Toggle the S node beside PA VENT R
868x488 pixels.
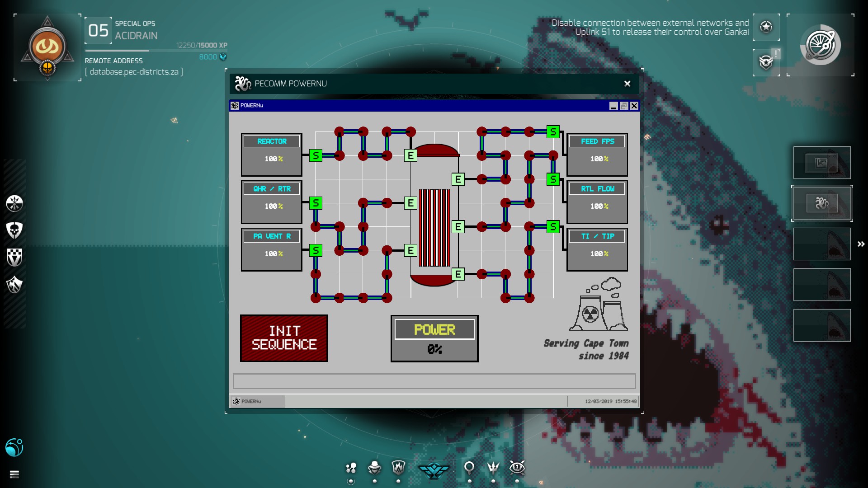[316, 250]
